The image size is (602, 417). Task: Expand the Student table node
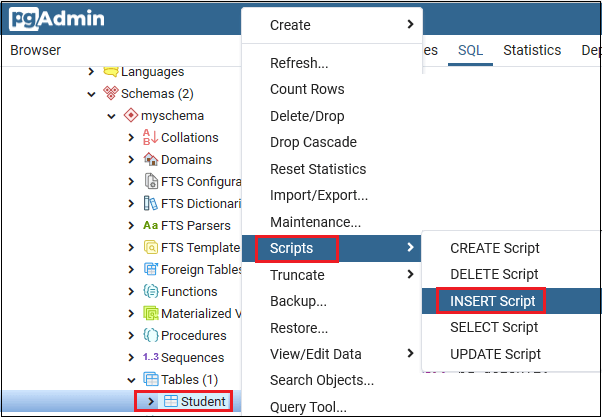click(x=151, y=401)
